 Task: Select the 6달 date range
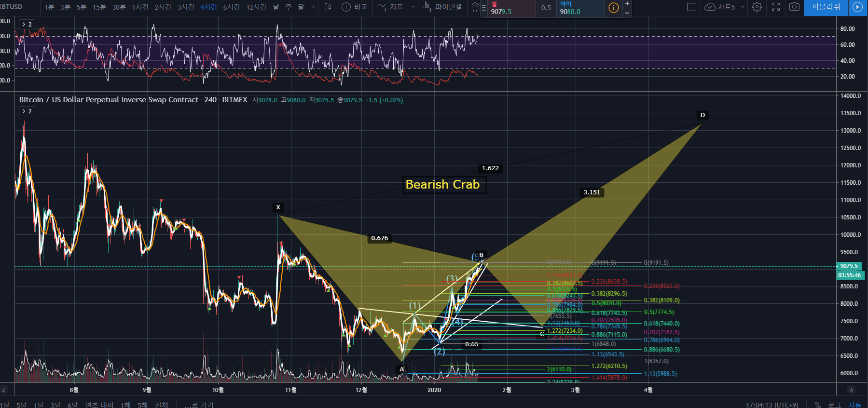pos(72,405)
